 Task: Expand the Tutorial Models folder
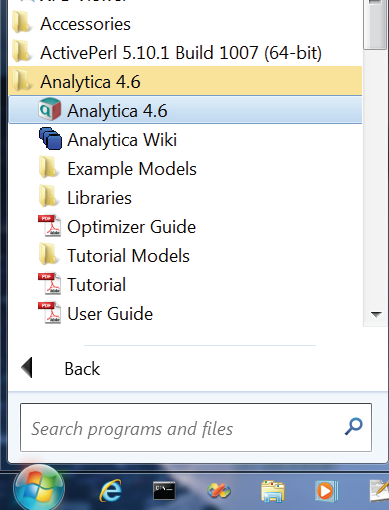[185, 256]
